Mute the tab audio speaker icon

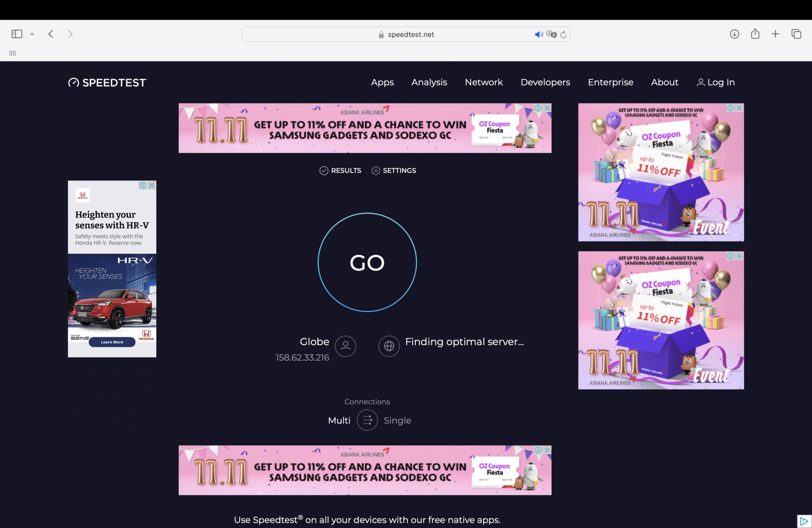[x=538, y=34]
